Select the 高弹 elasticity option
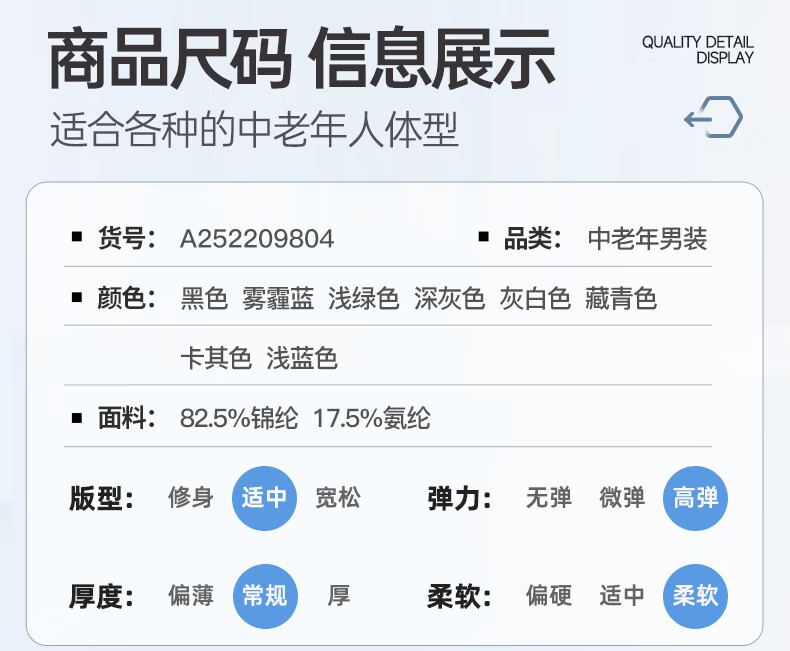790x651 pixels. (695, 498)
